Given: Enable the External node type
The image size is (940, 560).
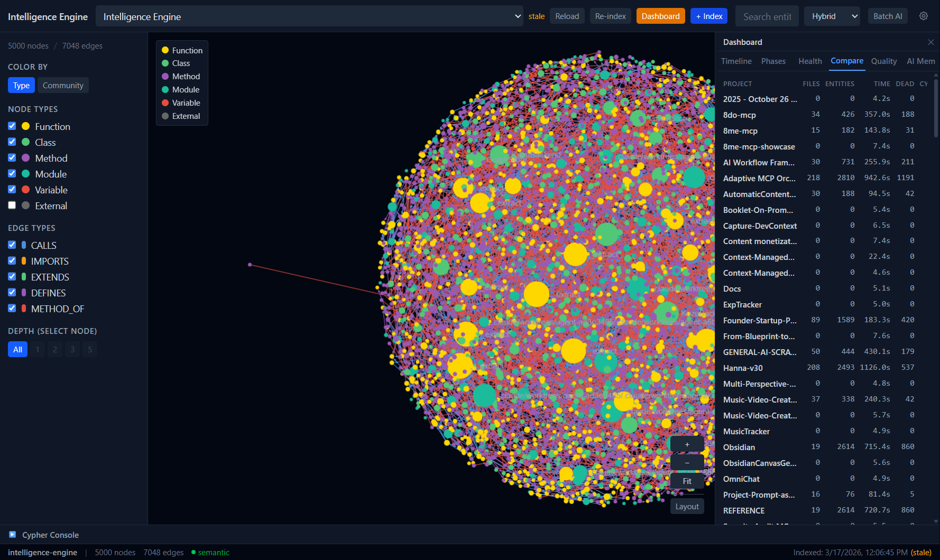Looking at the screenshot, I should pyautogui.click(x=12, y=206).
